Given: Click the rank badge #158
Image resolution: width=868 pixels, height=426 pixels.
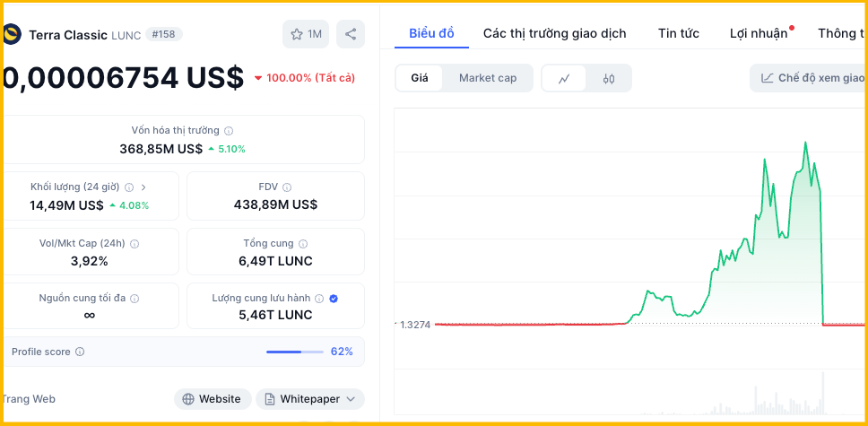Looking at the screenshot, I should coord(164,34).
